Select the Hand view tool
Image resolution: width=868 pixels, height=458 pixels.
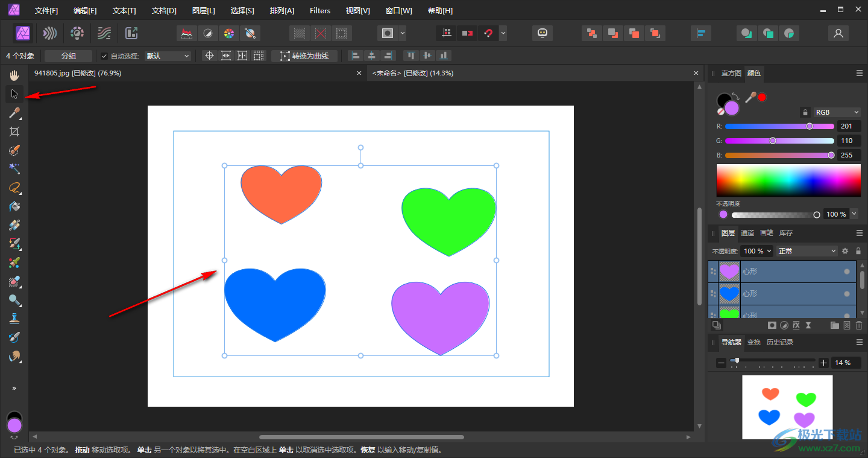point(14,75)
